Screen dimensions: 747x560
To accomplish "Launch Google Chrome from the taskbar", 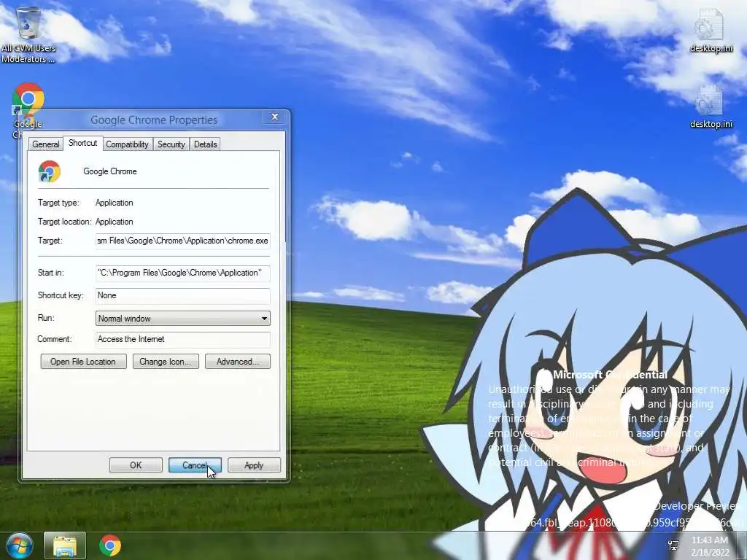I will click(110, 545).
